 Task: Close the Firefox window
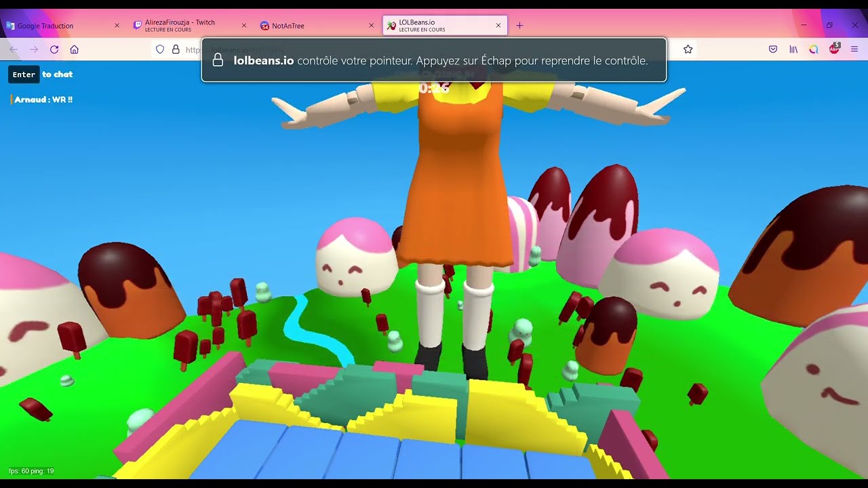(854, 26)
